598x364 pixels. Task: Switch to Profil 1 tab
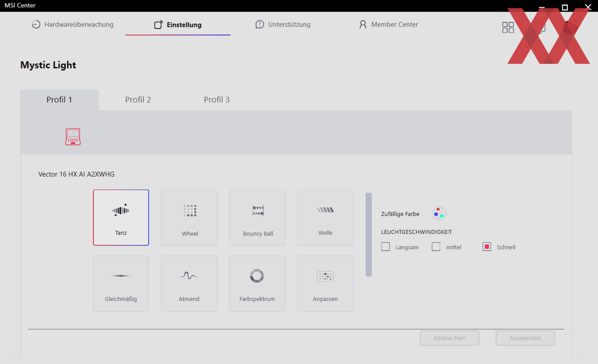coord(59,100)
